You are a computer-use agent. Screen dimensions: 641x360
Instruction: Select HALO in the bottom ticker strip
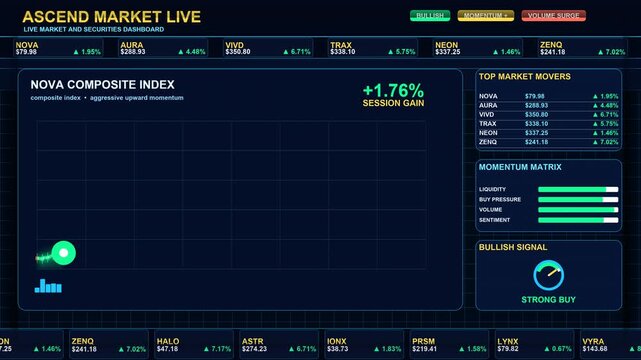(x=194, y=344)
